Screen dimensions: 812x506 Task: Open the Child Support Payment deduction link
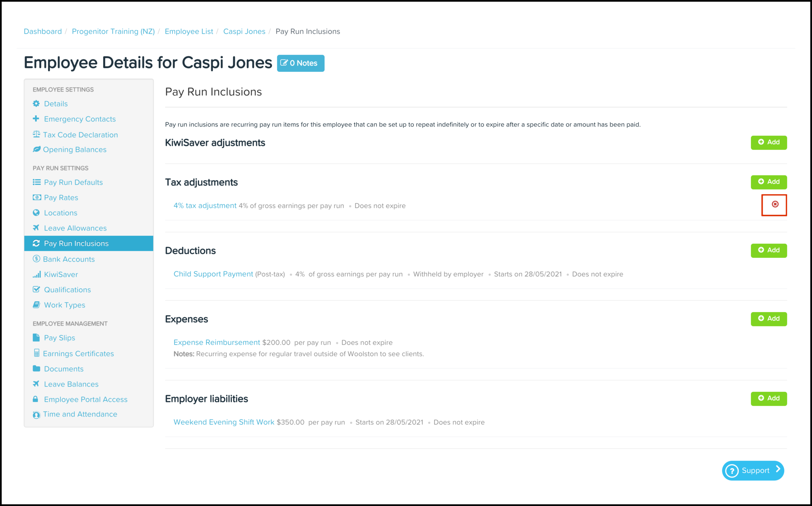tap(213, 274)
